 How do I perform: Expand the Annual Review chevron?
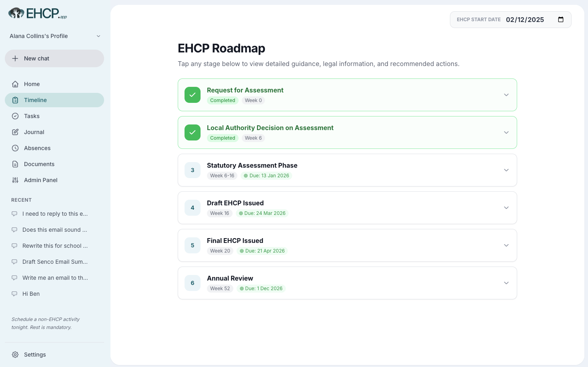point(506,283)
